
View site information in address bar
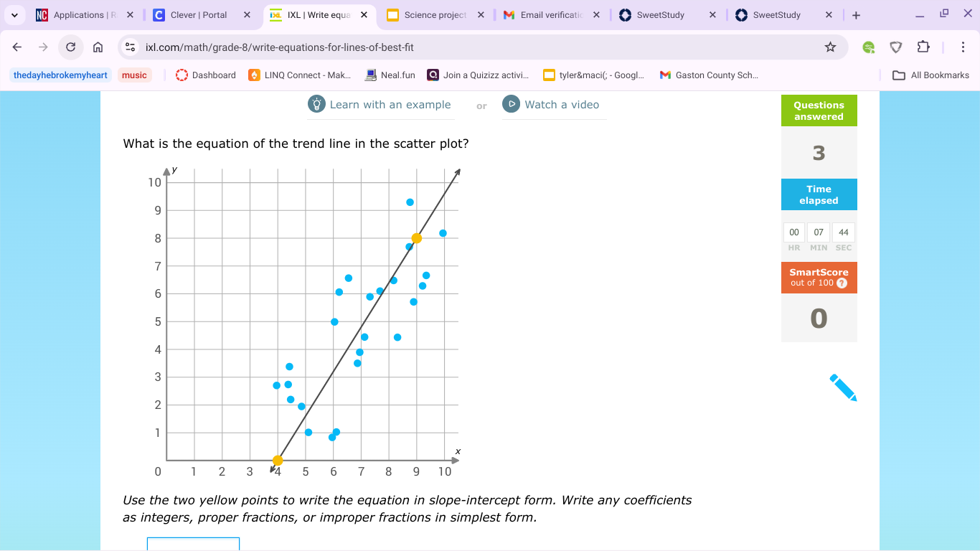(x=130, y=47)
